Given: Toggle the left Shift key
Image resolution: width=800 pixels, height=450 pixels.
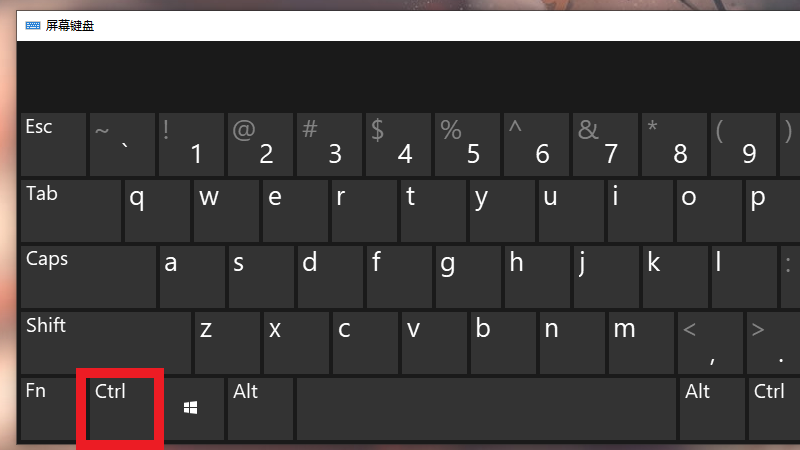Looking at the screenshot, I should (x=106, y=343).
